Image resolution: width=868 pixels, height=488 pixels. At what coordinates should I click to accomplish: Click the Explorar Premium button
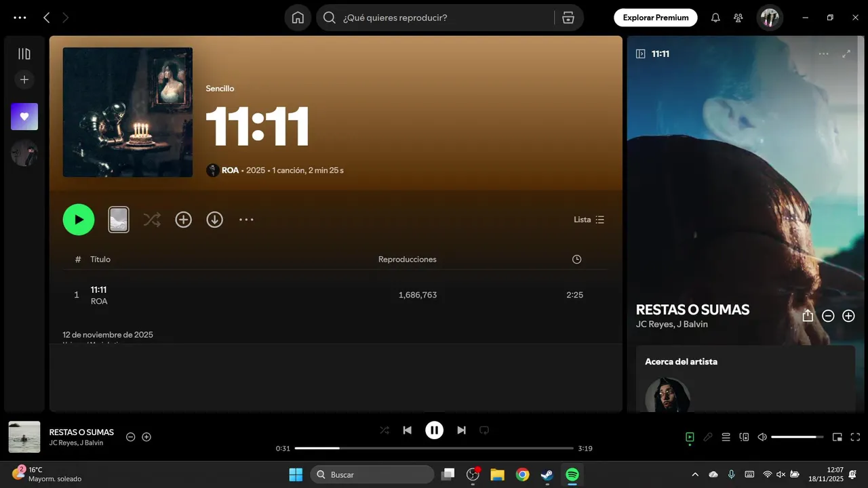(x=656, y=18)
